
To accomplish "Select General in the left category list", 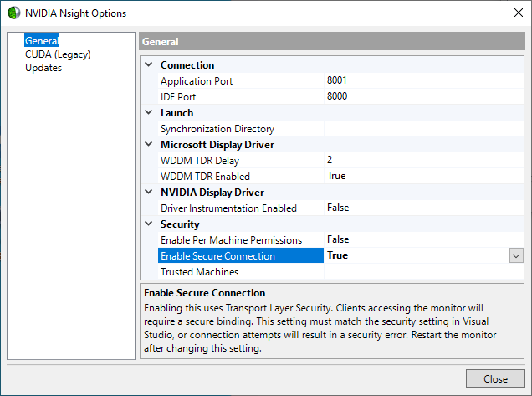I will tap(42, 41).
